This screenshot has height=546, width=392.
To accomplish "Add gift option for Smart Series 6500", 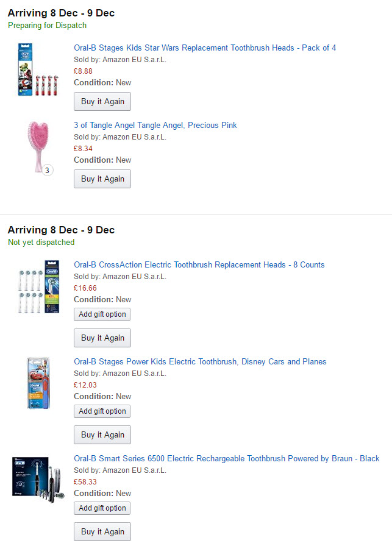I will (x=102, y=508).
